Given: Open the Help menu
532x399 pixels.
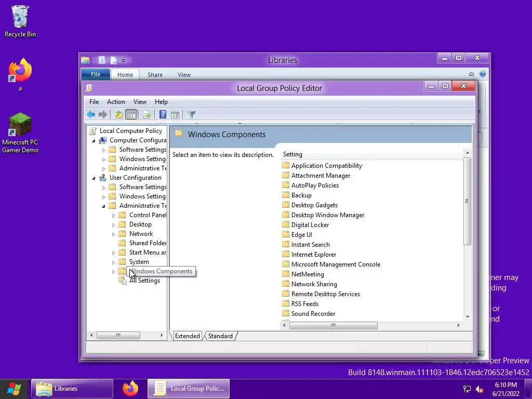Looking at the screenshot, I should [x=161, y=102].
